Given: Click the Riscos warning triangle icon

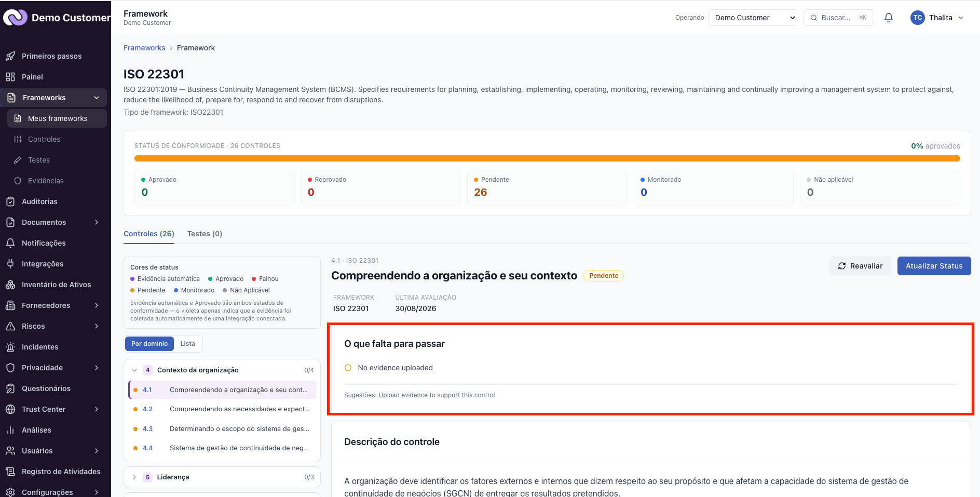Looking at the screenshot, I should click(x=10, y=326).
